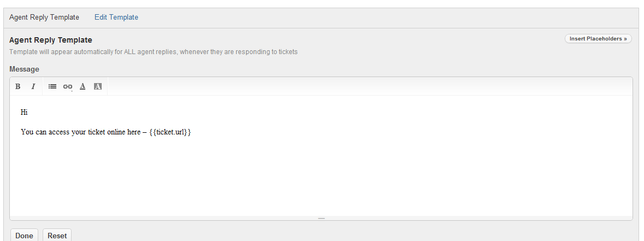Reset the template message
Viewport: 644px width, 241px height.
(x=57, y=236)
